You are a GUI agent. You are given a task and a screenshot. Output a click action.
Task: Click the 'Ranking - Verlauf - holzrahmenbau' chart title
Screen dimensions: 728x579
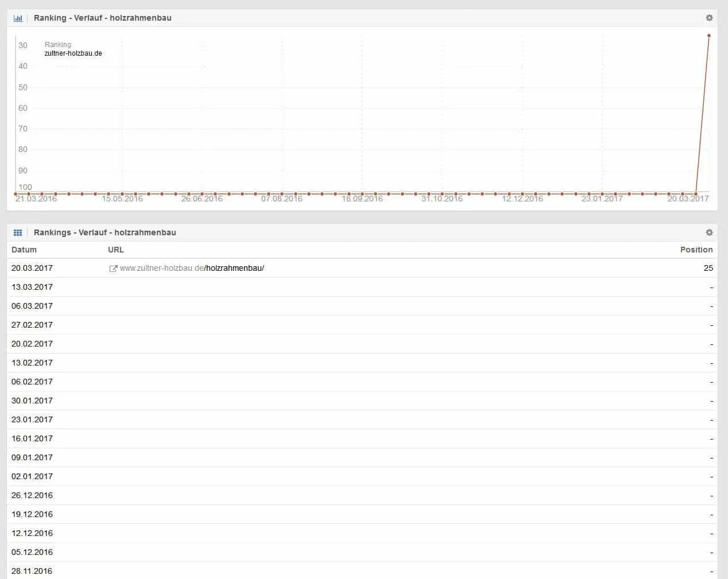tap(102, 18)
